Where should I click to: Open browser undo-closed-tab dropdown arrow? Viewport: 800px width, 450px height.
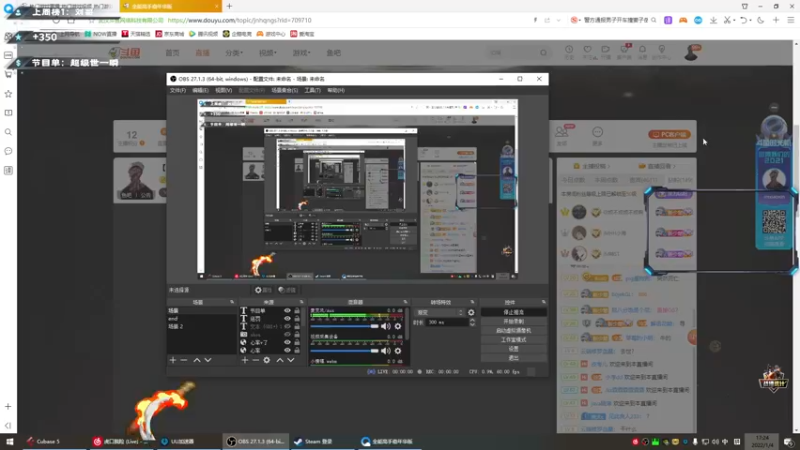coord(751,20)
